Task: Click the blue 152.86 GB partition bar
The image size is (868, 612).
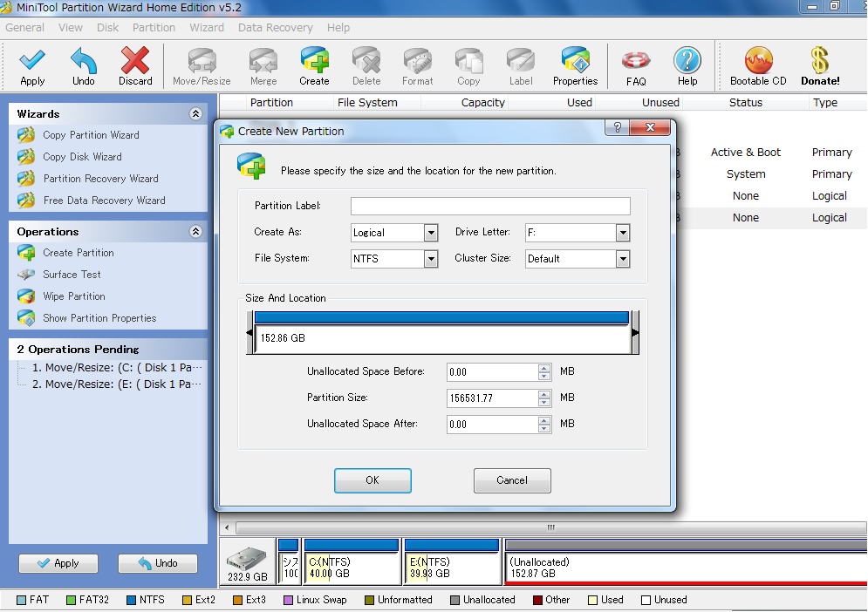Action: pos(441,317)
